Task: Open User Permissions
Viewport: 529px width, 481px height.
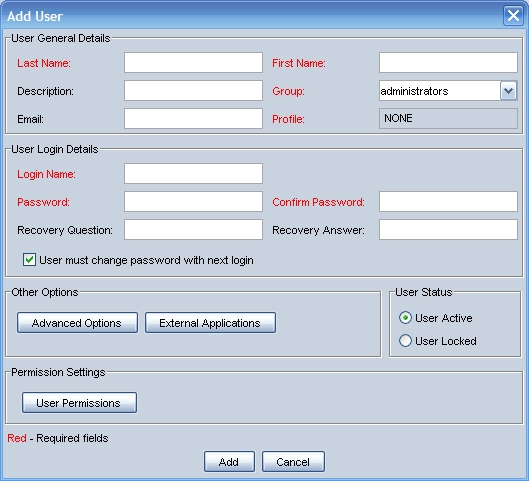Action: pyautogui.click(x=79, y=403)
